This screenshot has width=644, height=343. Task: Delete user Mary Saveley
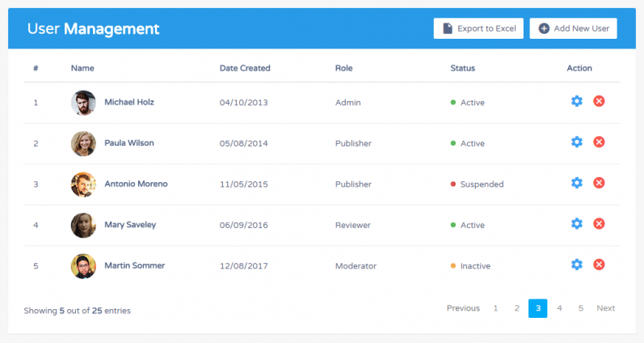tap(599, 224)
